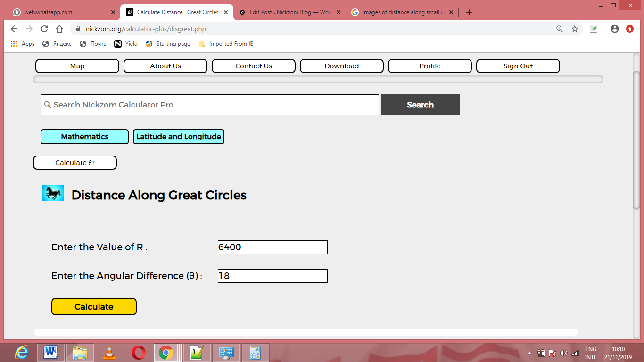Click the Angular Difference input field
The height and width of the screenshot is (362, 644).
pyautogui.click(x=272, y=276)
